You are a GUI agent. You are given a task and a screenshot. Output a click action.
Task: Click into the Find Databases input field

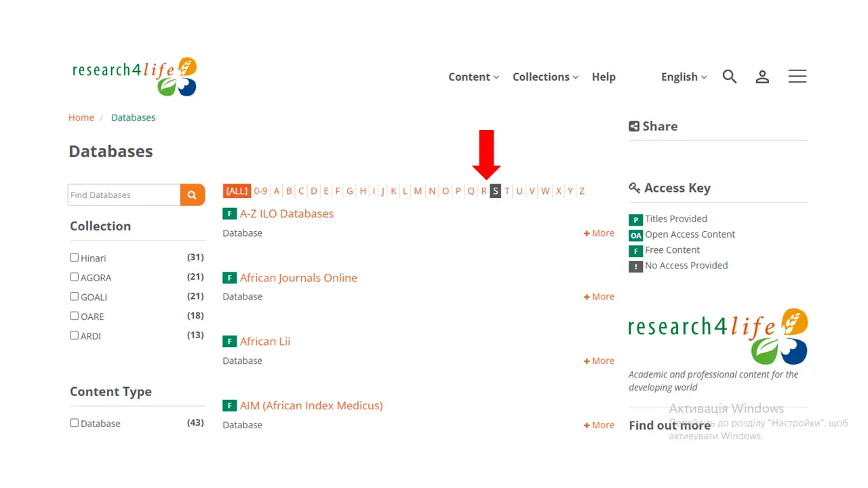(124, 195)
